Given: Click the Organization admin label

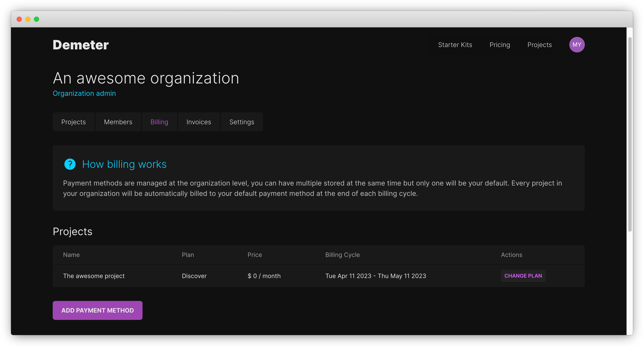Looking at the screenshot, I should click(84, 93).
